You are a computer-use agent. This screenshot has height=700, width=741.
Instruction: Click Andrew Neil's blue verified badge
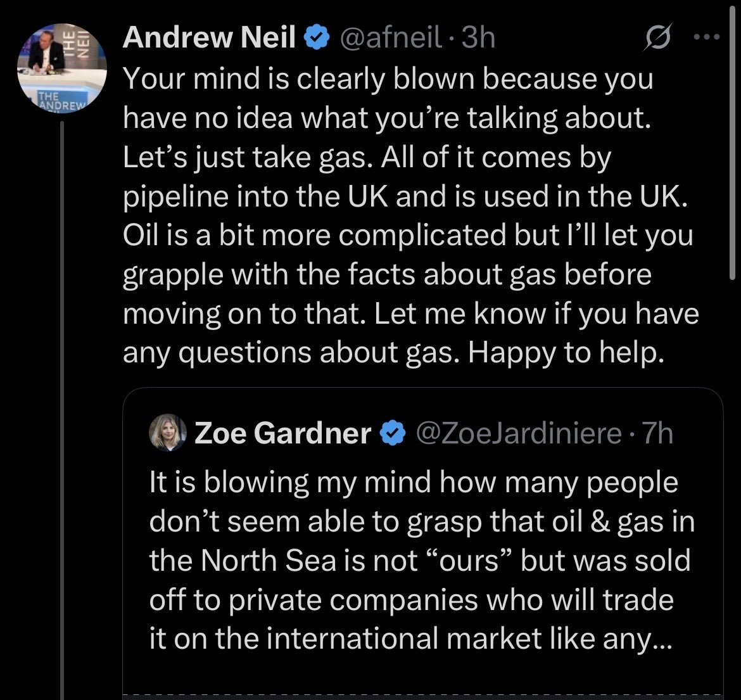pos(317,37)
